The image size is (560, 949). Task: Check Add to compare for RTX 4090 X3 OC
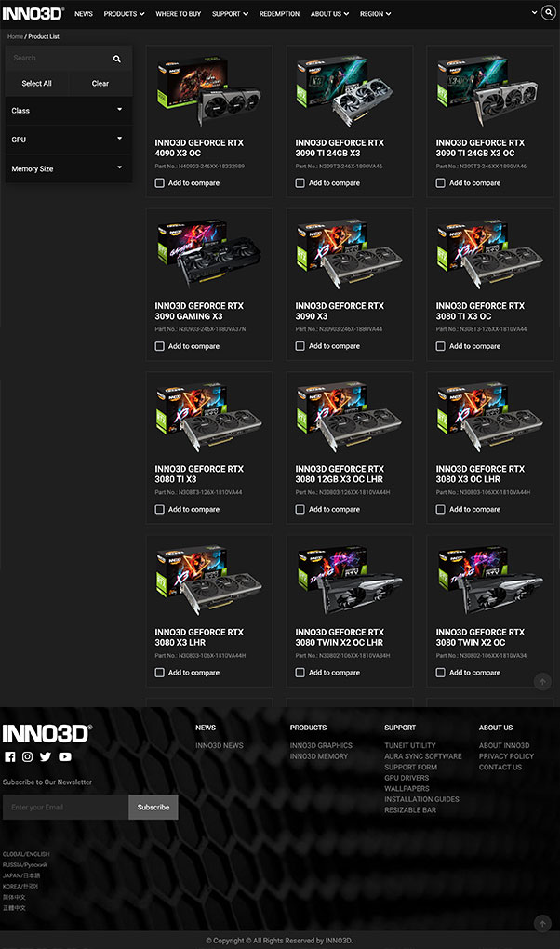(160, 182)
